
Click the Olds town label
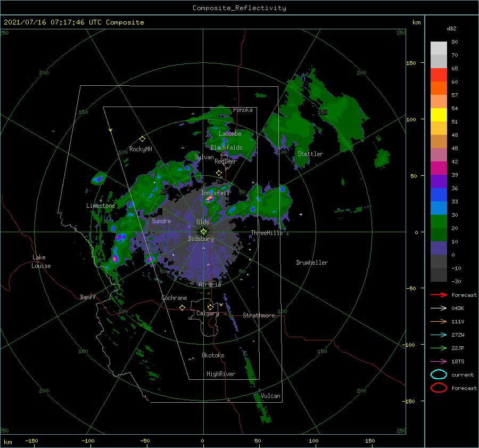203,222
